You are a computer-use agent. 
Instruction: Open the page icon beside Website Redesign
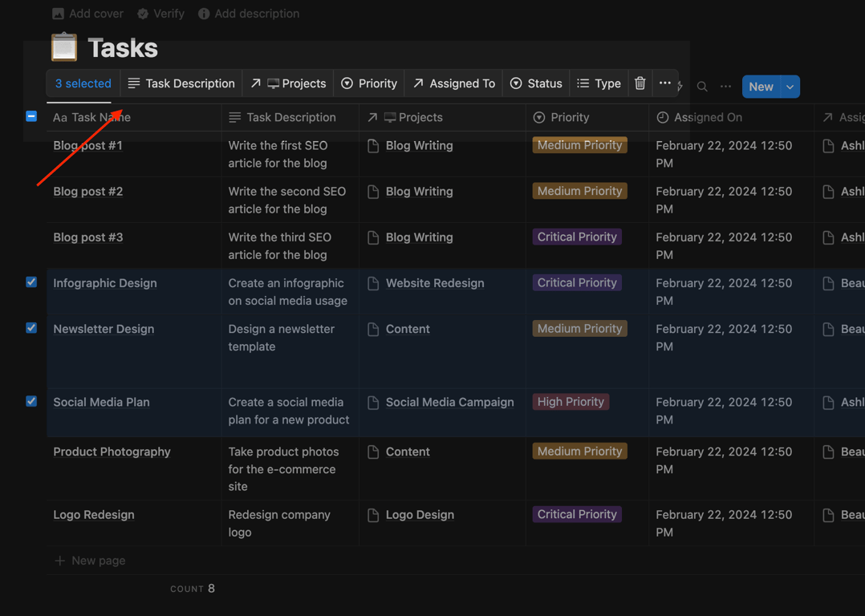[x=373, y=283]
